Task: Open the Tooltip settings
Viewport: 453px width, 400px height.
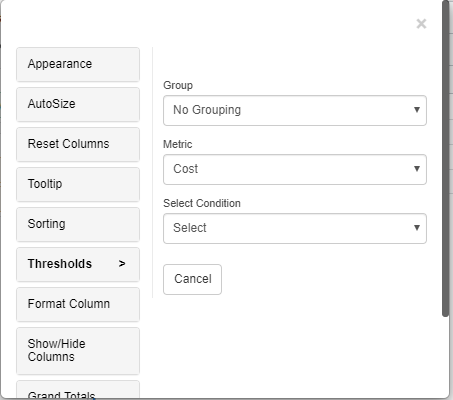Action: click(78, 184)
